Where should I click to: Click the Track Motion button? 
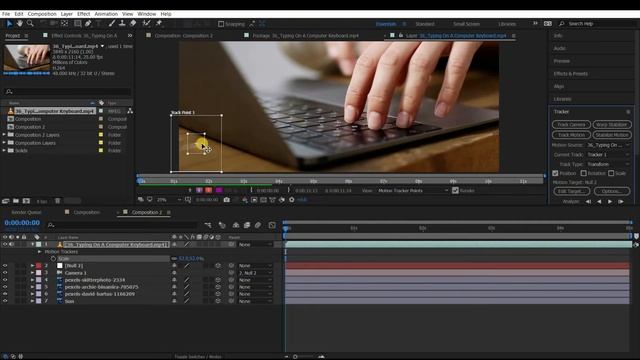(571, 135)
